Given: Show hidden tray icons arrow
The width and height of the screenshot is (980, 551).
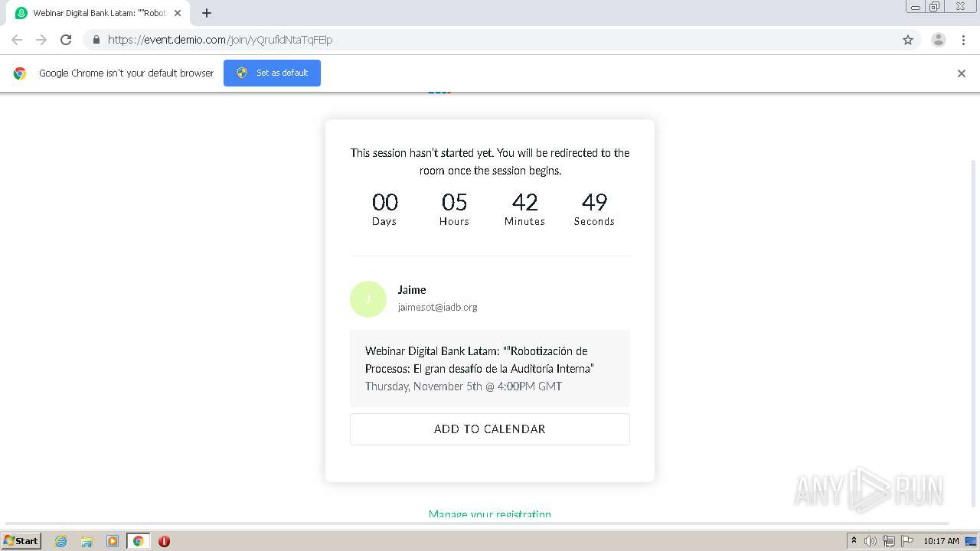Looking at the screenshot, I should 854,541.
